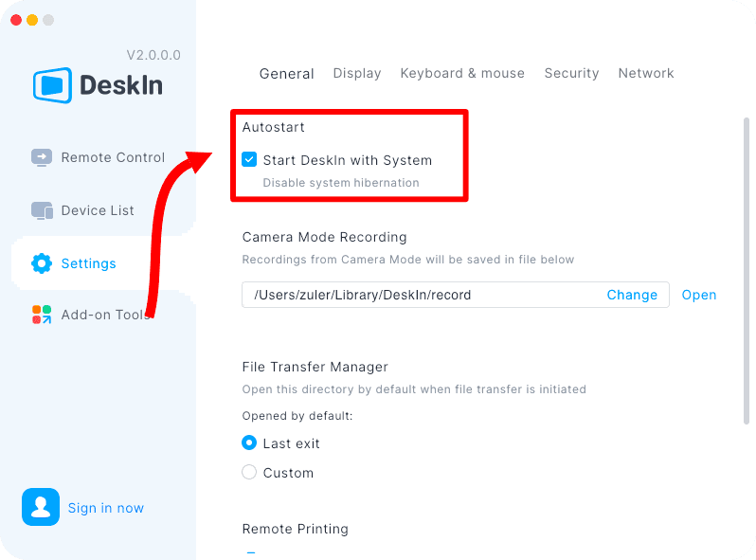Select the Custom radio option
The width and height of the screenshot is (756, 560).
pos(249,472)
